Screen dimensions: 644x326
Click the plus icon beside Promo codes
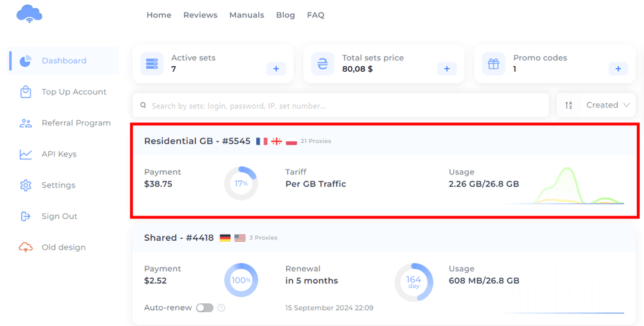(618, 69)
